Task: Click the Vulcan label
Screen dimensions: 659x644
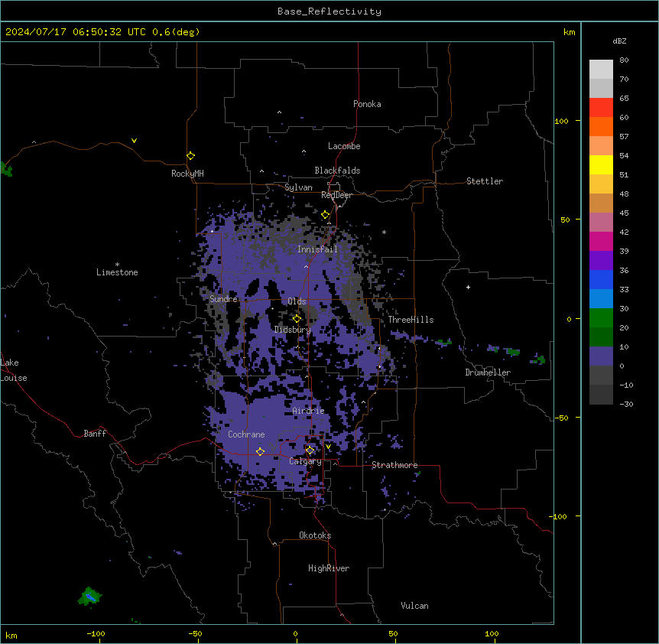Action: 415,606
